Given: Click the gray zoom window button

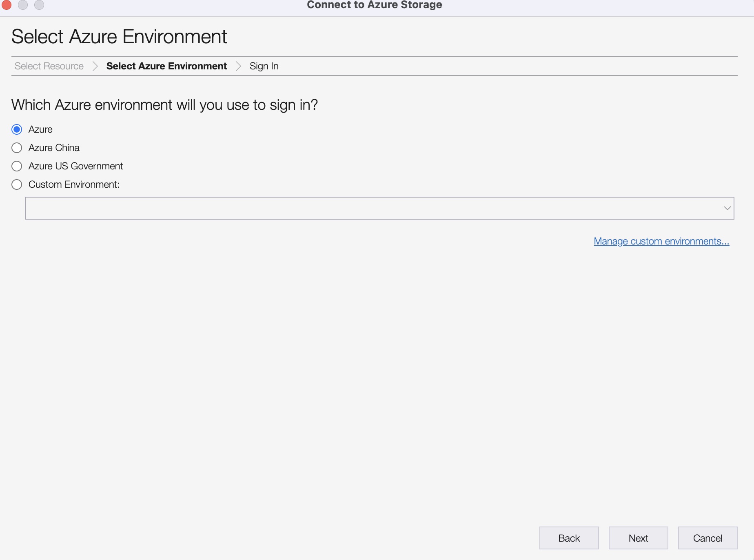Looking at the screenshot, I should pyautogui.click(x=39, y=4).
